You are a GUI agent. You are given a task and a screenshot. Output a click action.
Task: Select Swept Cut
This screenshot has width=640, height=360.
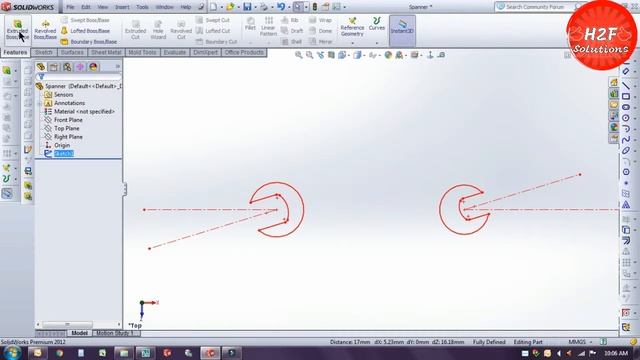(212, 20)
